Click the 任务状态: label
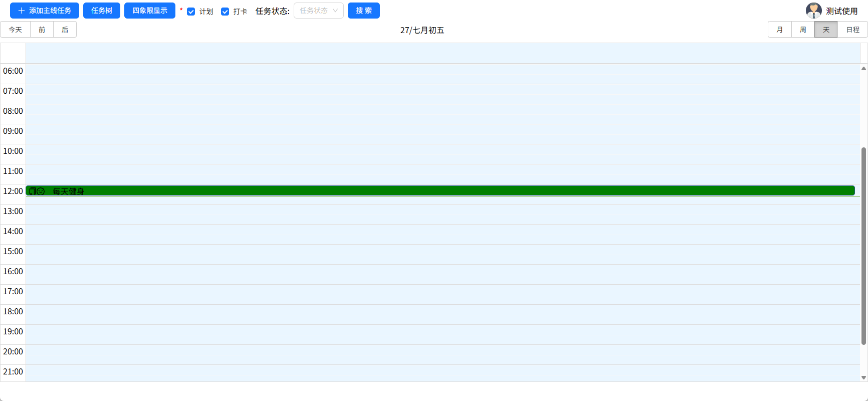This screenshot has width=868, height=401. point(273,11)
